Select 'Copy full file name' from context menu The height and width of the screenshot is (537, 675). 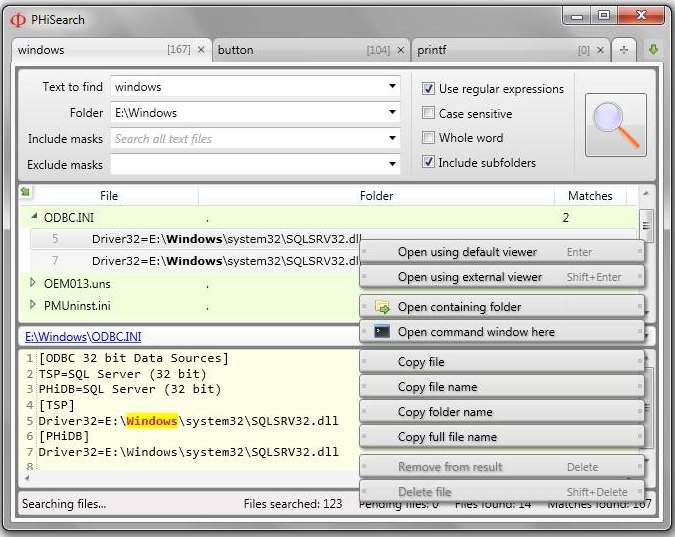coord(447,437)
